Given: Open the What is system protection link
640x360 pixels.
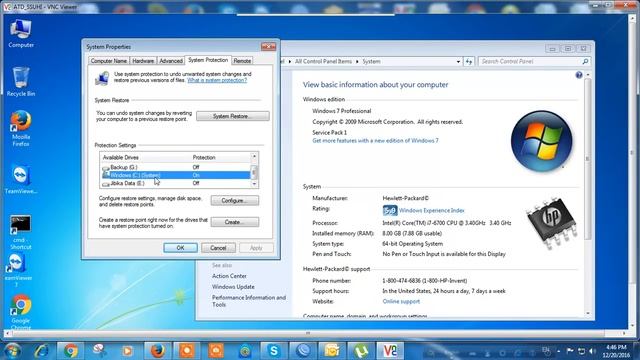Looking at the screenshot, I should click(x=217, y=80).
